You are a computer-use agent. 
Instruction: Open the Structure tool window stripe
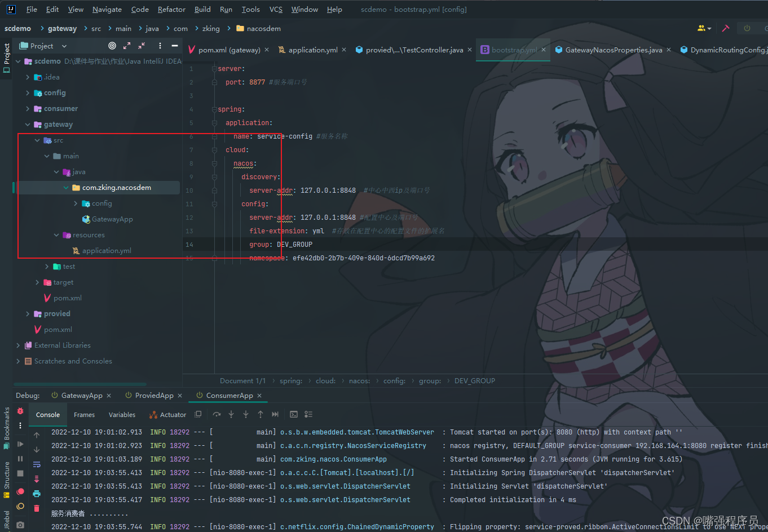[x=7, y=480]
